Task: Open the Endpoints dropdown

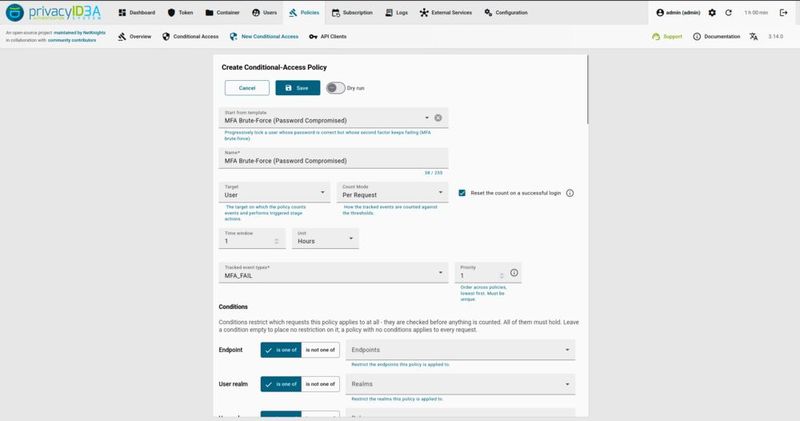Action: point(461,350)
